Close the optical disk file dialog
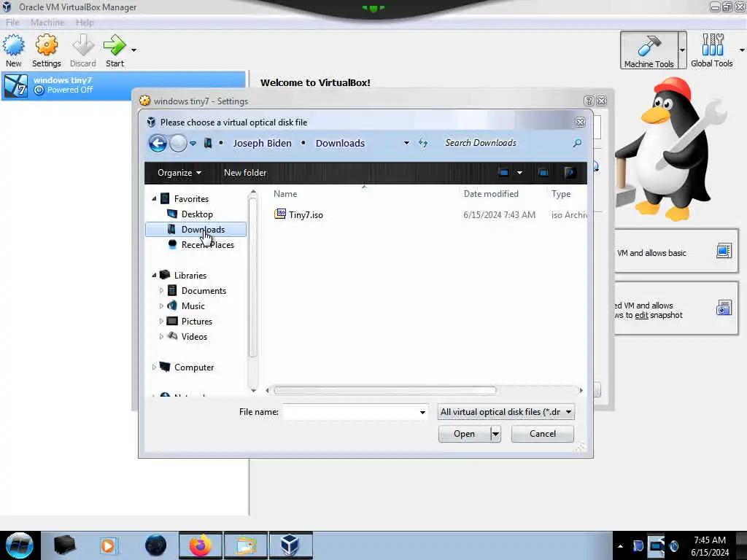 580,122
